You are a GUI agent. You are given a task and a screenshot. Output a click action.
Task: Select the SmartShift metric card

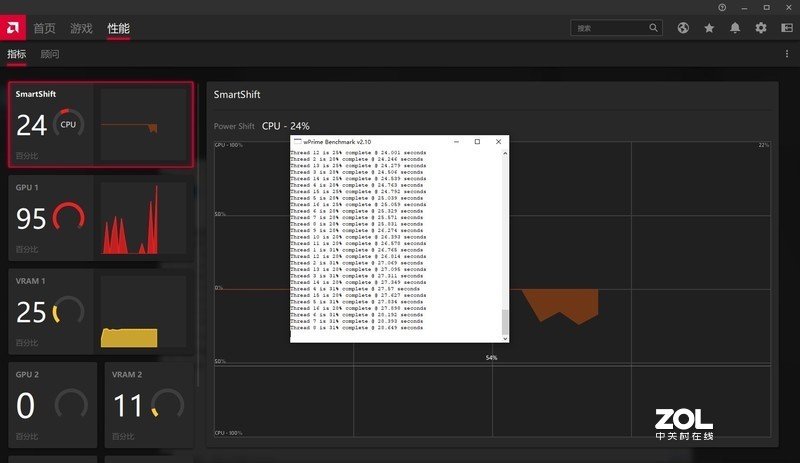click(x=101, y=125)
